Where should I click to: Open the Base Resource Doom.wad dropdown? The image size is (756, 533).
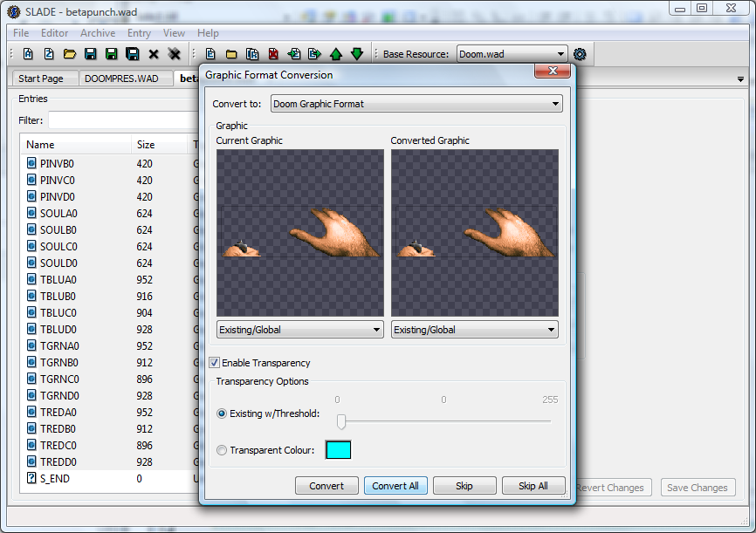point(512,54)
